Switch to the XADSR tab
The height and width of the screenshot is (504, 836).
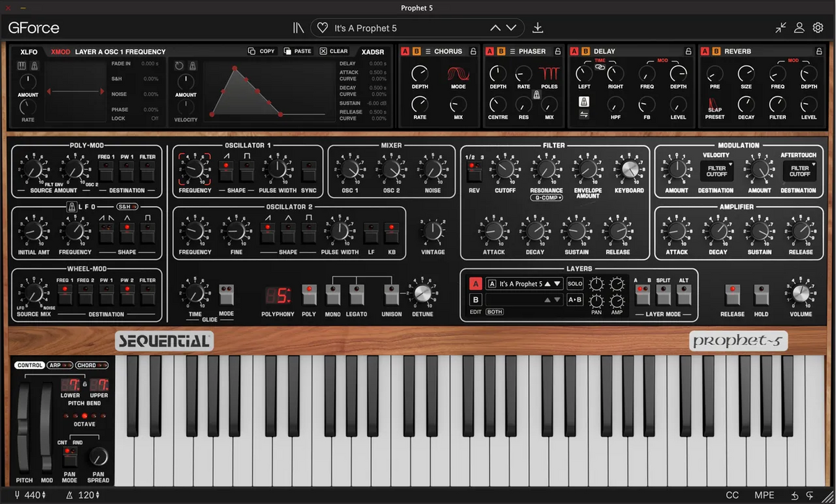pyautogui.click(x=373, y=52)
